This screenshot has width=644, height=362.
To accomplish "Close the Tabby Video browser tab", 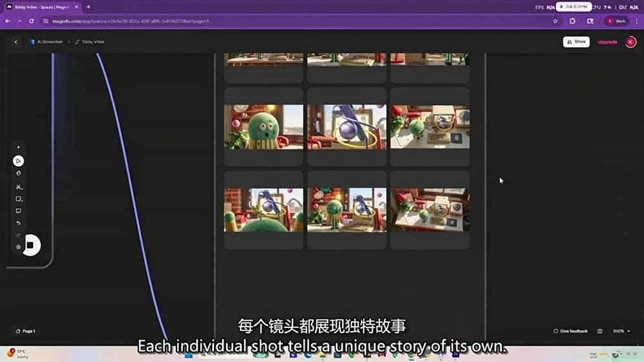I will tap(77, 7).
